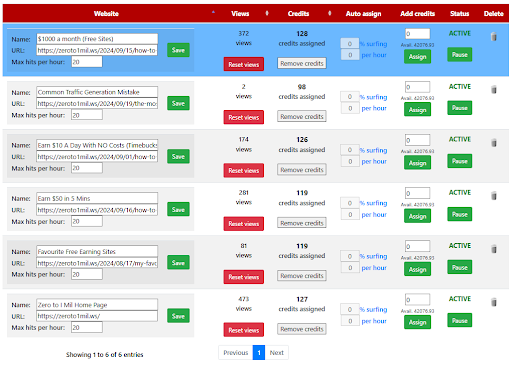This screenshot has height=367, width=512.
Task: Save the '$1000 a month' website settings
Action: pyautogui.click(x=178, y=50)
